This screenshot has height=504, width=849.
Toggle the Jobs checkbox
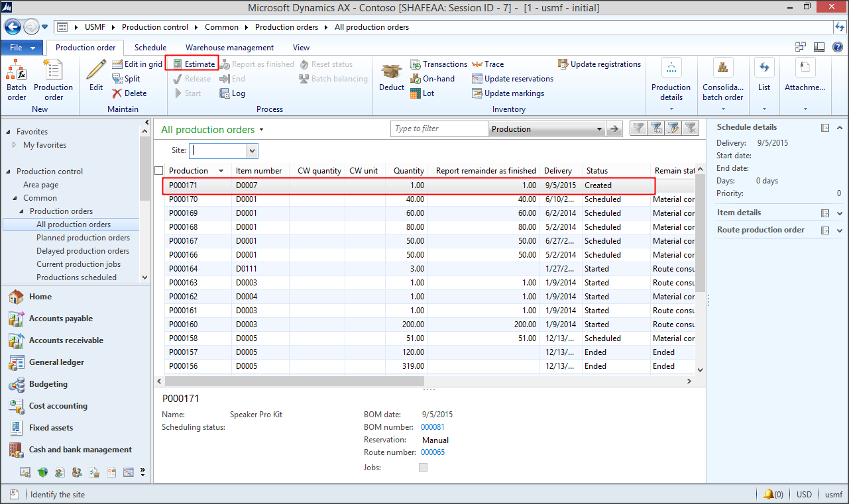click(423, 468)
